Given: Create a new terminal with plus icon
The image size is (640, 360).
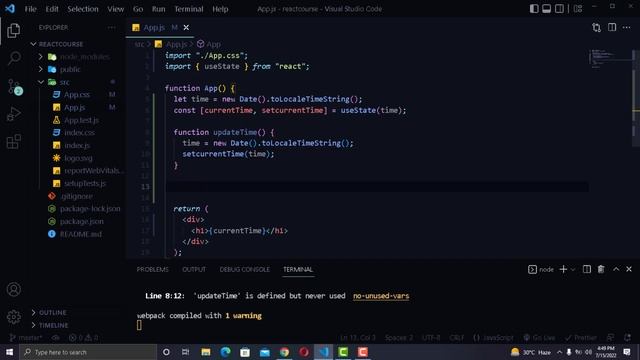Looking at the screenshot, I should pyautogui.click(x=563, y=269).
